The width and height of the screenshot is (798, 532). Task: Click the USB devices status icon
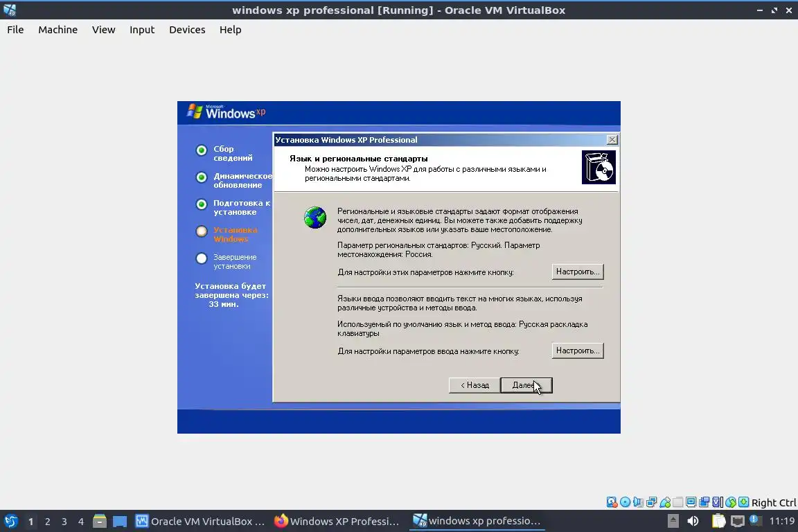pos(665,502)
